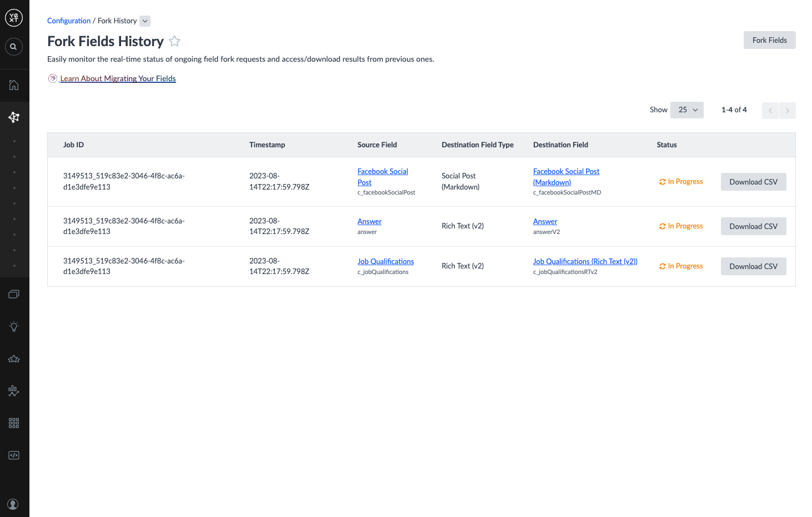Click the Destination Field Type column header

pyautogui.click(x=478, y=145)
